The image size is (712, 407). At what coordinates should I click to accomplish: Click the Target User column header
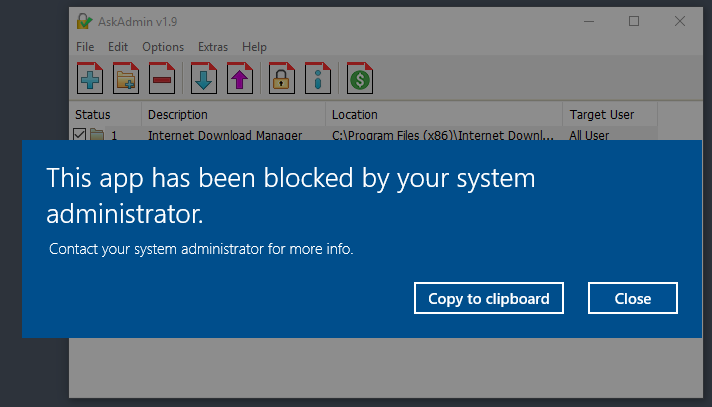click(x=601, y=115)
